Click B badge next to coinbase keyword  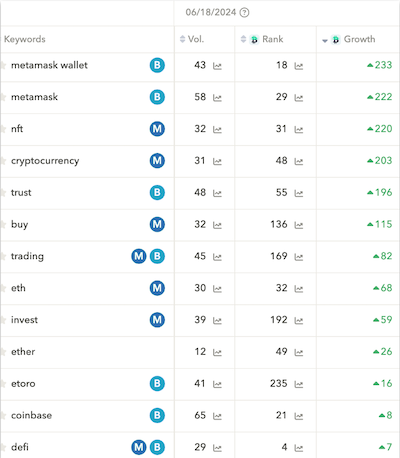tap(157, 415)
